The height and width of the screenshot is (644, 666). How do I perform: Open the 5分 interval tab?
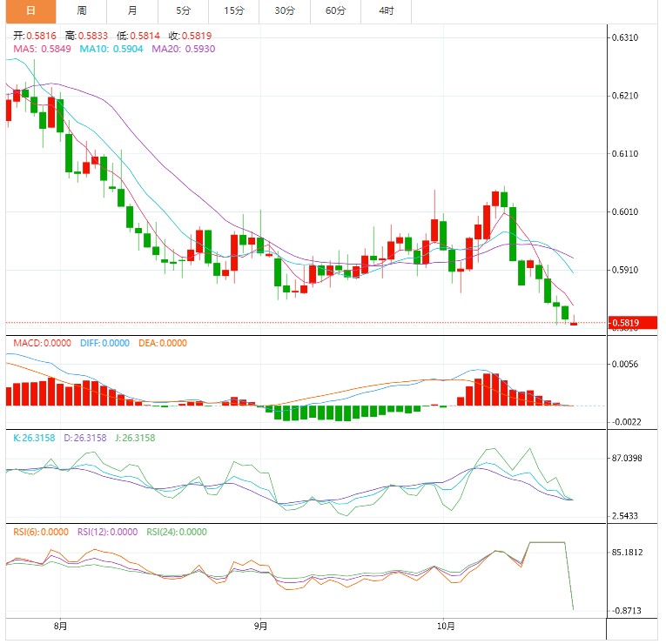[x=183, y=11]
